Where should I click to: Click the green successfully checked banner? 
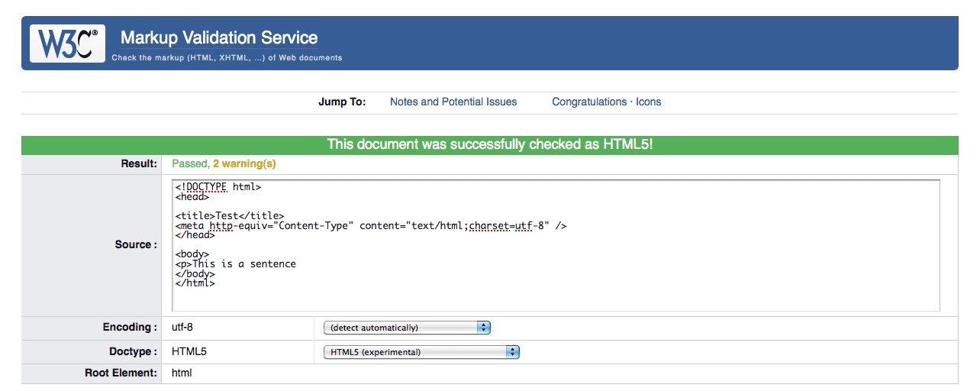pyautogui.click(x=489, y=144)
